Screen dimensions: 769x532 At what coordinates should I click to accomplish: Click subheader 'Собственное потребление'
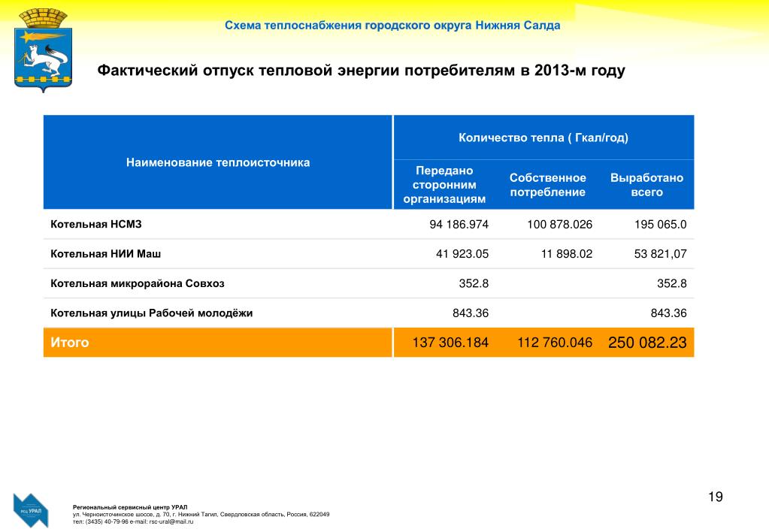pyautogui.click(x=548, y=185)
